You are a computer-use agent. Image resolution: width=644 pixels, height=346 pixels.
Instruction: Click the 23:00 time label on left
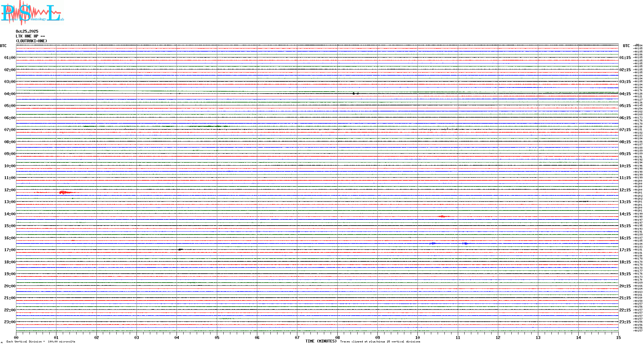[x=10, y=322]
